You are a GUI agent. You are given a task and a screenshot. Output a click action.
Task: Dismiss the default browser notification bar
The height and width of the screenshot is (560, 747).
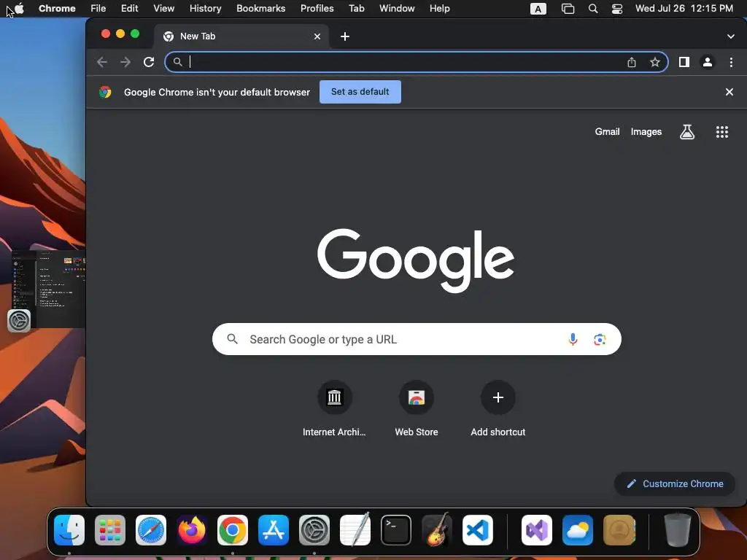(729, 92)
